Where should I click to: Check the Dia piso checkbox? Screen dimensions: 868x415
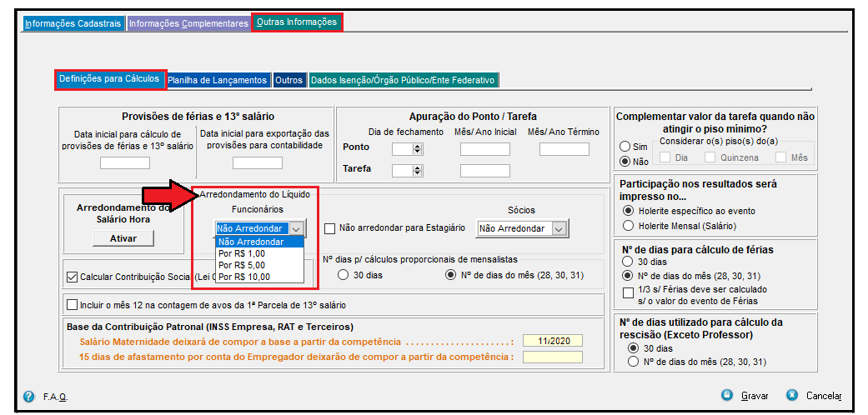click(x=665, y=157)
